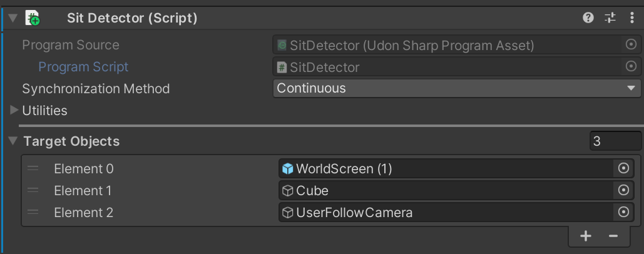
Task: Open object picker for Cube element
Action: [623, 190]
